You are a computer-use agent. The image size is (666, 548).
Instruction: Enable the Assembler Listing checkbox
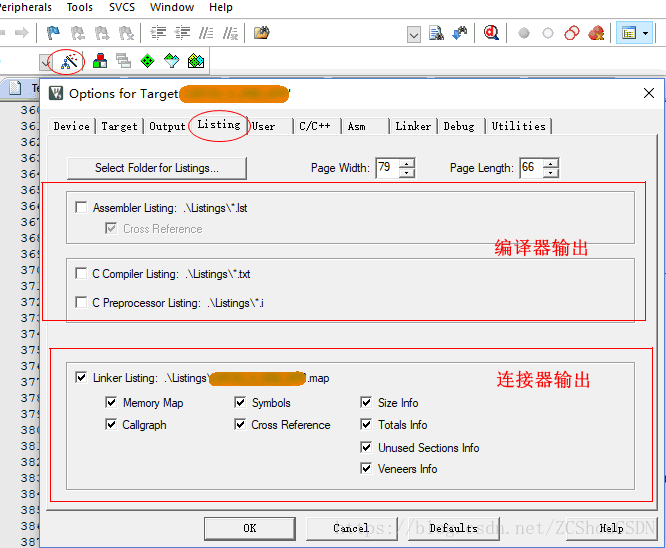81,208
